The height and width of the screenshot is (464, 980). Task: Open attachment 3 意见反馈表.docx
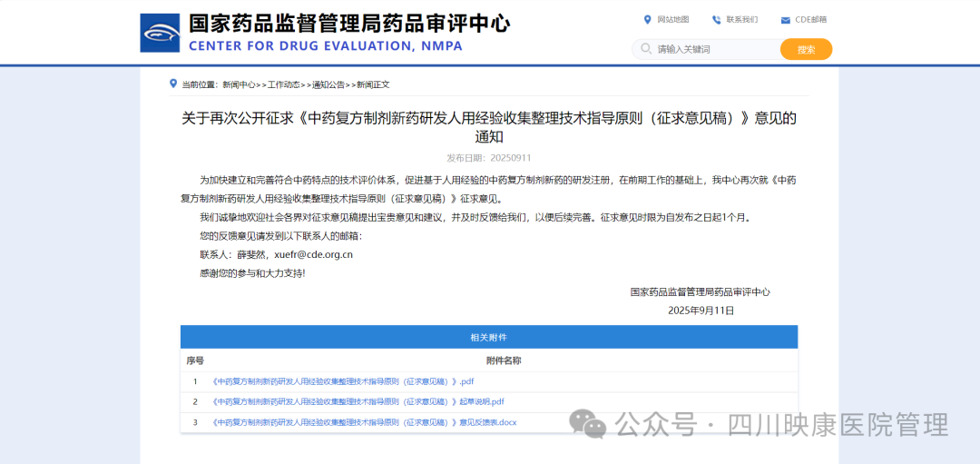pos(365,423)
